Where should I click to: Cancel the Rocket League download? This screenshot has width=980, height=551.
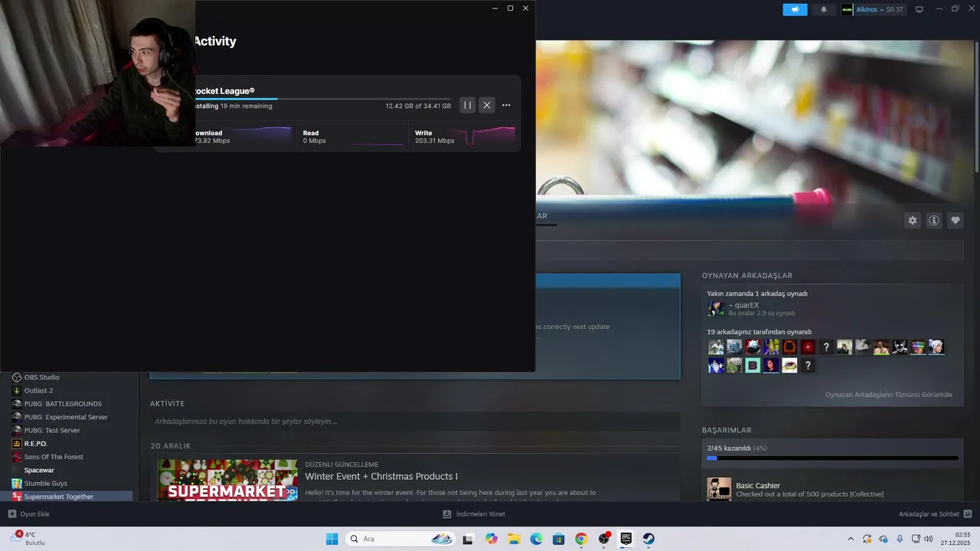(x=487, y=106)
